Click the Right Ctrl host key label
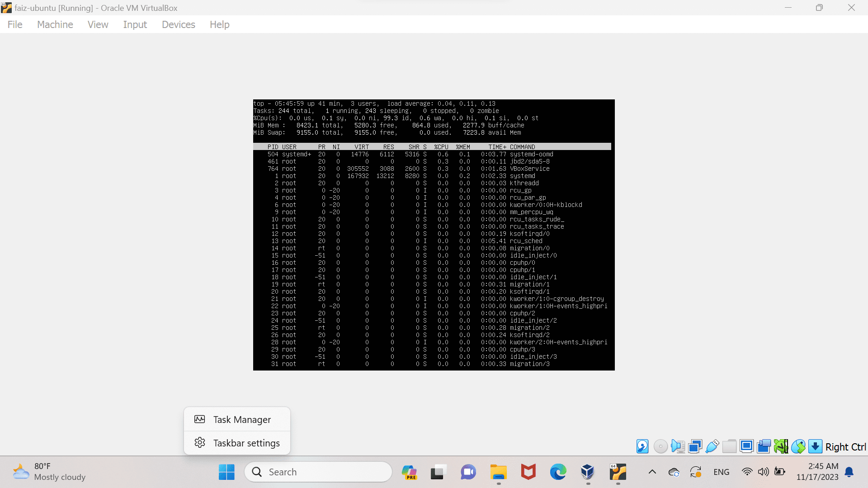The image size is (868, 488). pyautogui.click(x=845, y=447)
